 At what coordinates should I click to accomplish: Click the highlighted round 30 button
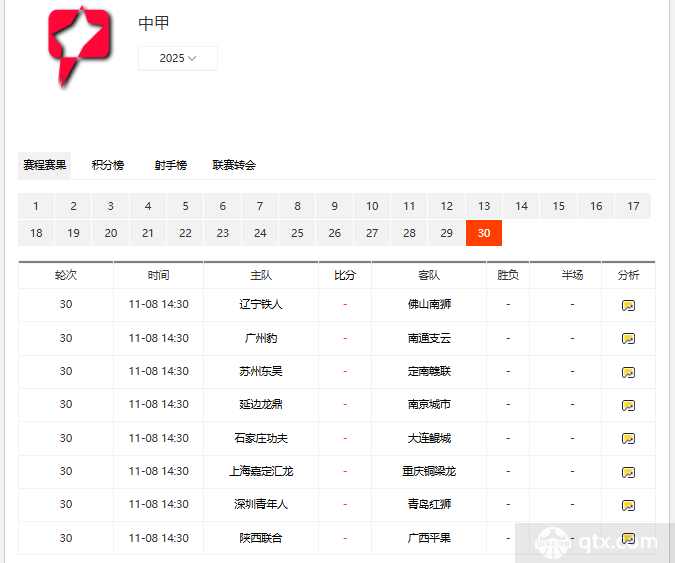(484, 233)
